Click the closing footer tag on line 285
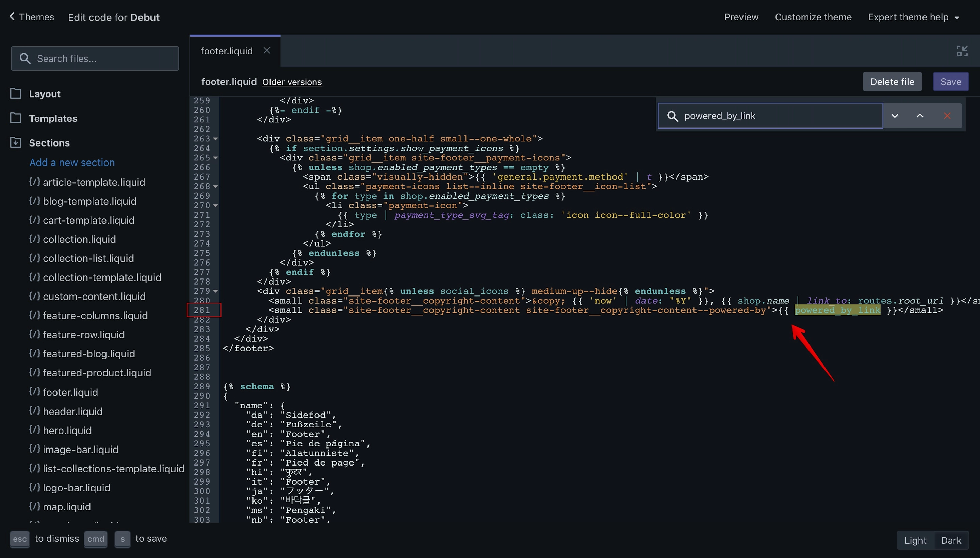The width and height of the screenshot is (980, 558). tap(248, 348)
